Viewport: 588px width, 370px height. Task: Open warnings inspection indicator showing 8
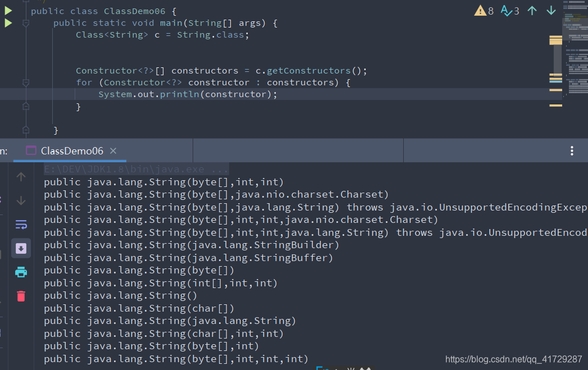(x=484, y=11)
